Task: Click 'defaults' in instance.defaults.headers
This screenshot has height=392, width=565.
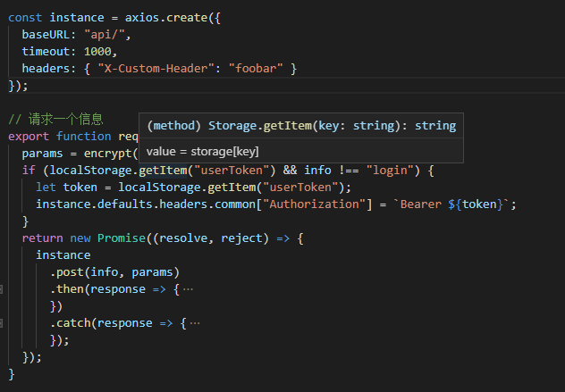Action: (124, 204)
